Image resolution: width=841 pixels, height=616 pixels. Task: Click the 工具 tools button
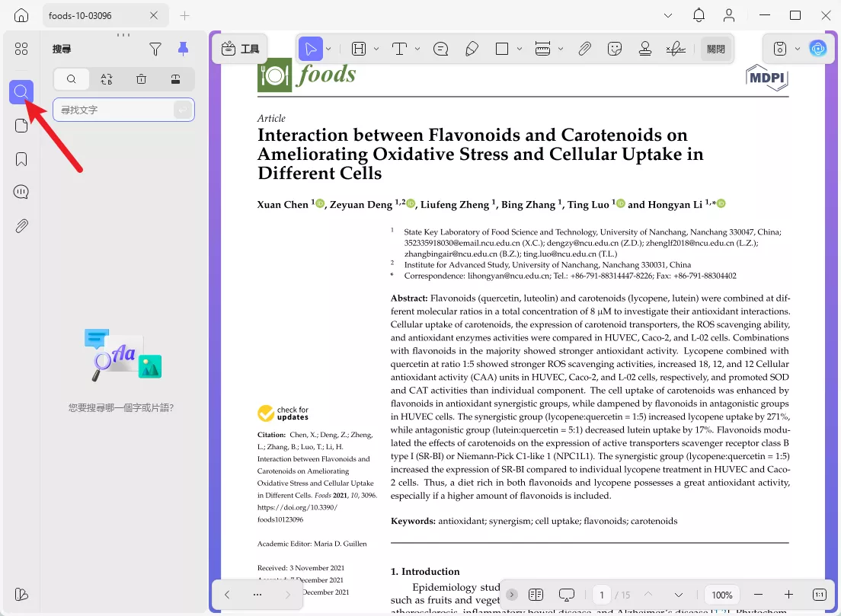[240, 49]
